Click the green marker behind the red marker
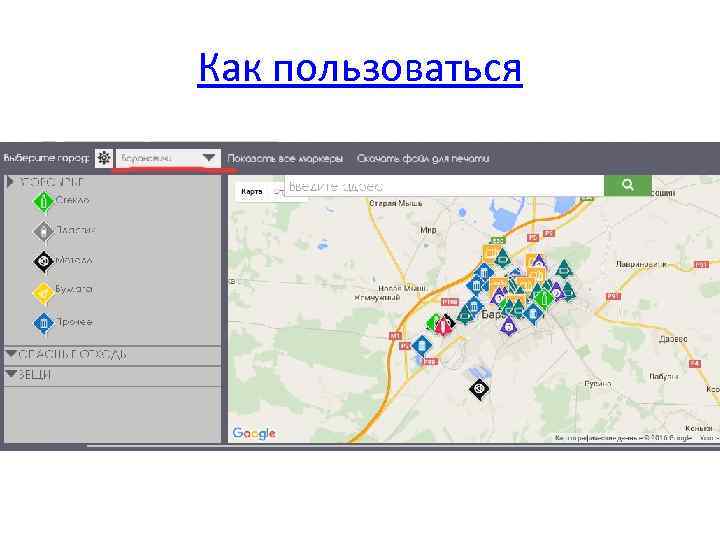The image size is (720, 540). 431,324
